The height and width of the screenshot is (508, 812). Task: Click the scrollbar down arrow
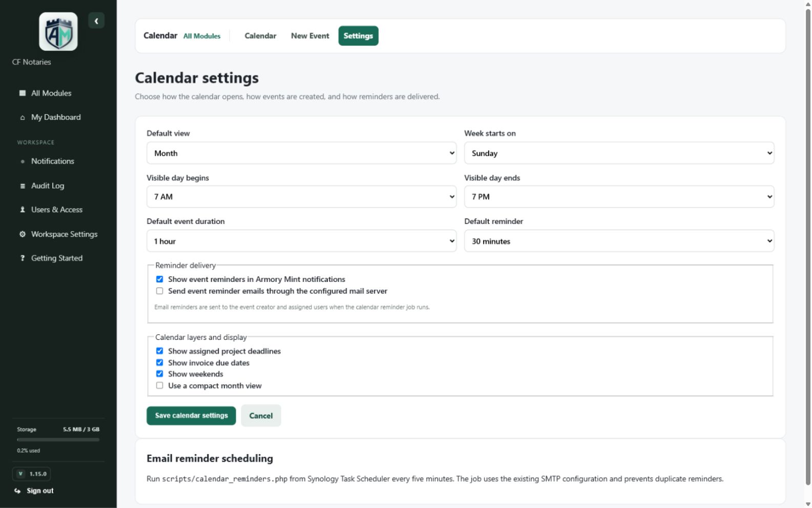point(808,504)
